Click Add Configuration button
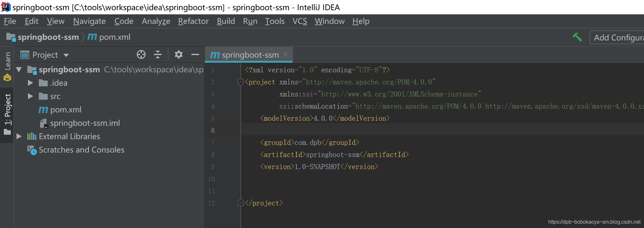Viewport: 644px width, 228px height. point(617,38)
